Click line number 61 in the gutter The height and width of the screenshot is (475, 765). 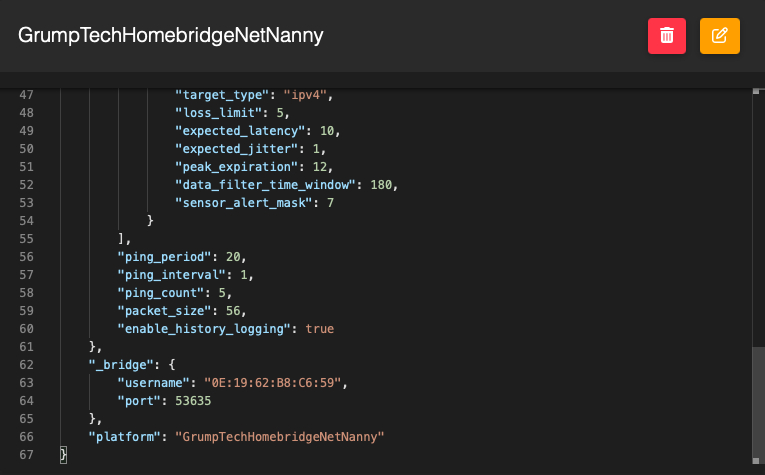click(26, 347)
